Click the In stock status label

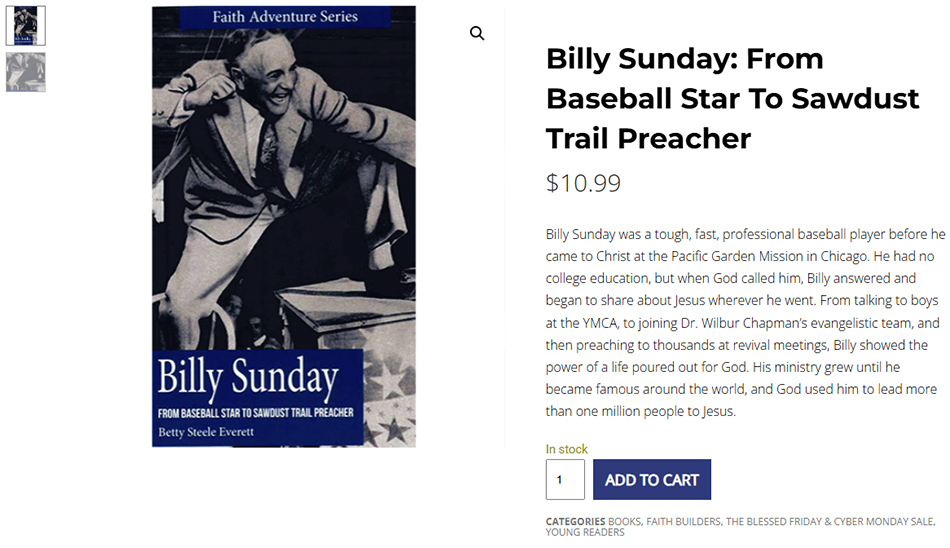[567, 449]
